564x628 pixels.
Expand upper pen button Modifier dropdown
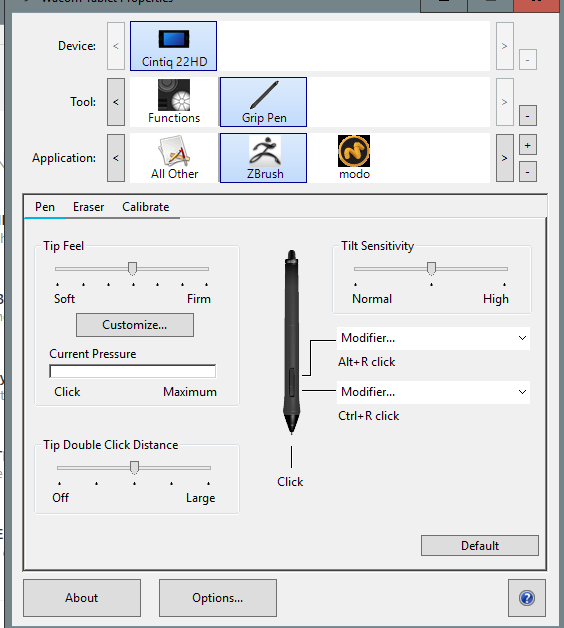[433, 338]
